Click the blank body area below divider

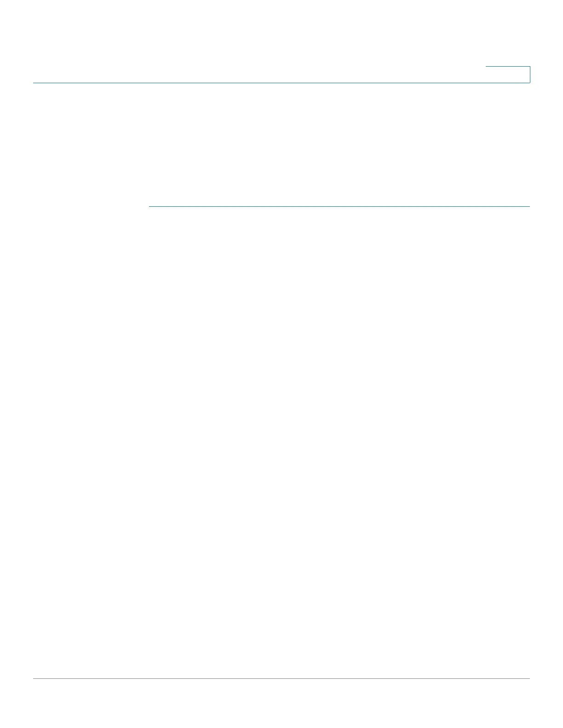[339, 441]
